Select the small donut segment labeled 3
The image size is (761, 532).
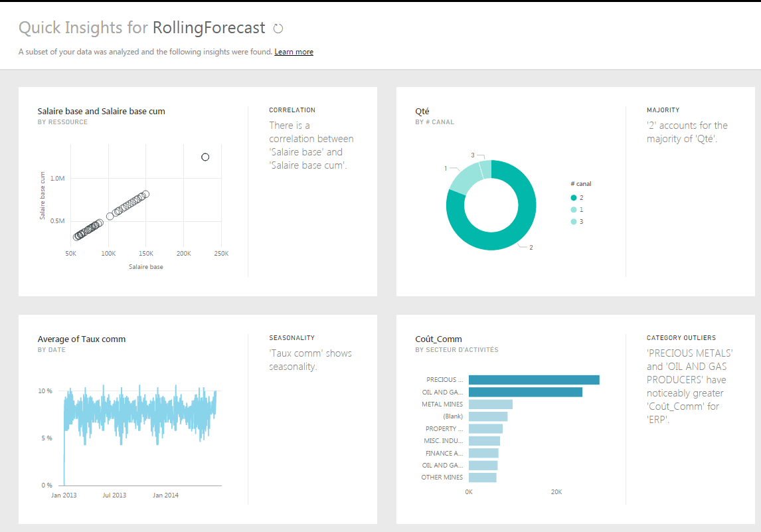pos(485,169)
